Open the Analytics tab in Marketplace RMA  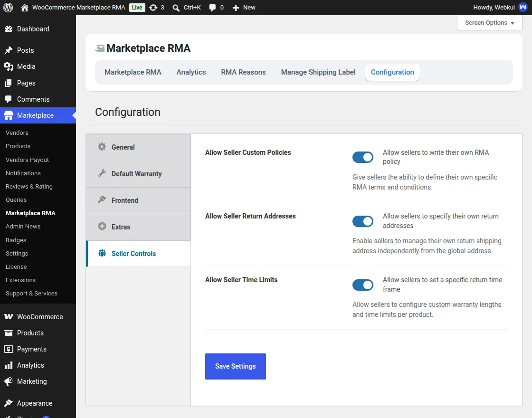(x=191, y=72)
